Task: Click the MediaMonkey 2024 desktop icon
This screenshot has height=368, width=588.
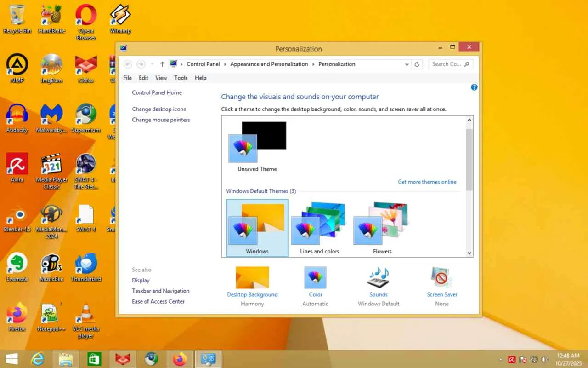Action: pyautogui.click(x=51, y=221)
